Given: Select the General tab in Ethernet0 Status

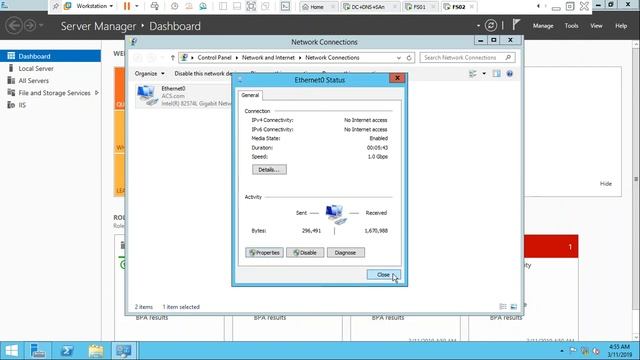Looking at the screenshot, I should coord(250,95).
